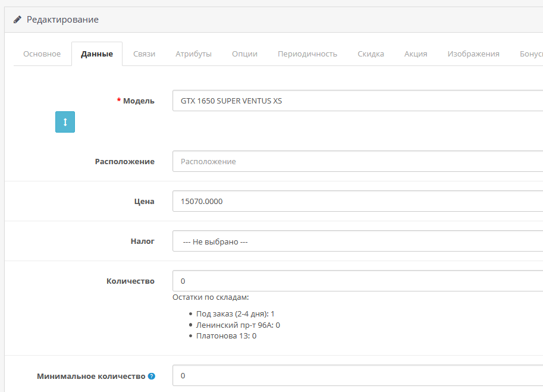Open the Периодичность tab
This screenshot has height=392, width=543.
click(307, 54)
